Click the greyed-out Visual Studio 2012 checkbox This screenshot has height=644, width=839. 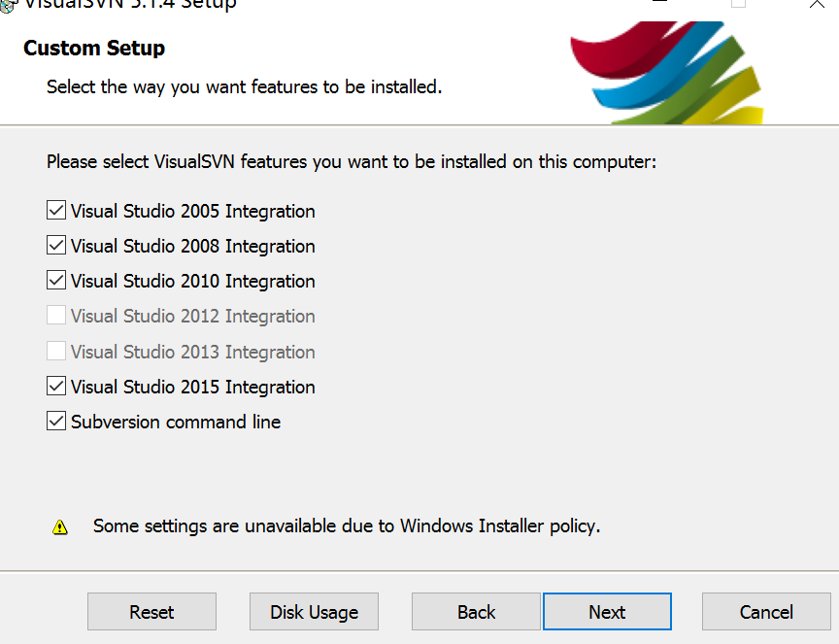[56, 316]
